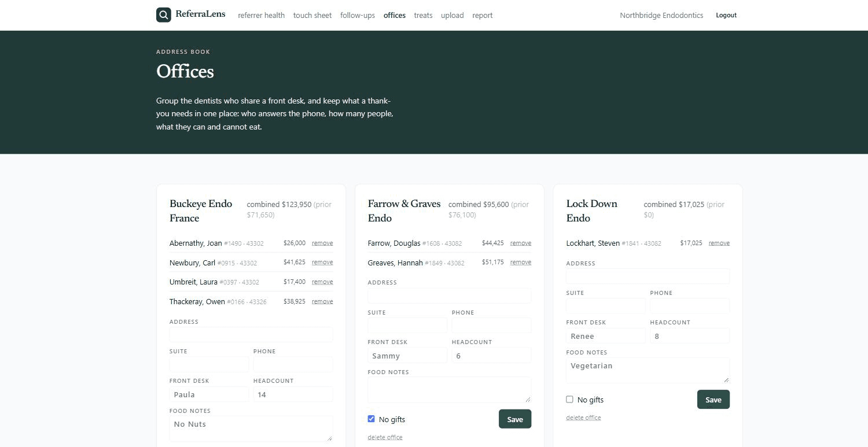868x447 pixels.
Task: Open the referrer health page
Action: tap(261, 16)
